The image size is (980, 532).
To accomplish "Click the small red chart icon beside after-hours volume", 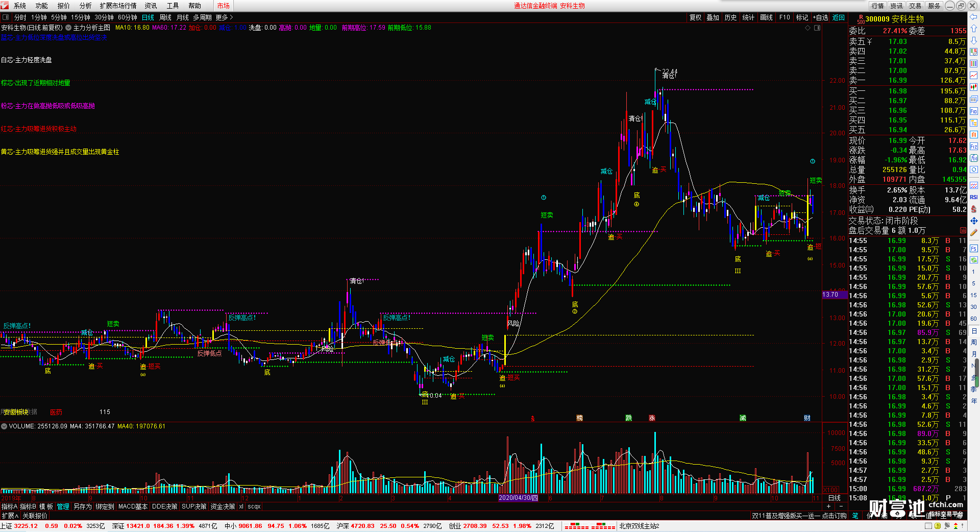I will [963, 231].
